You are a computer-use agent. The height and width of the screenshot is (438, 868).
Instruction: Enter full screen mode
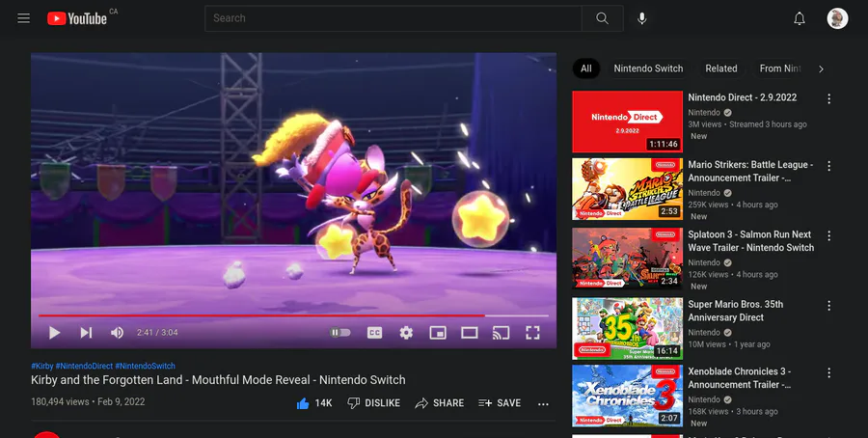pyautogui.click(x=532, y=333)
